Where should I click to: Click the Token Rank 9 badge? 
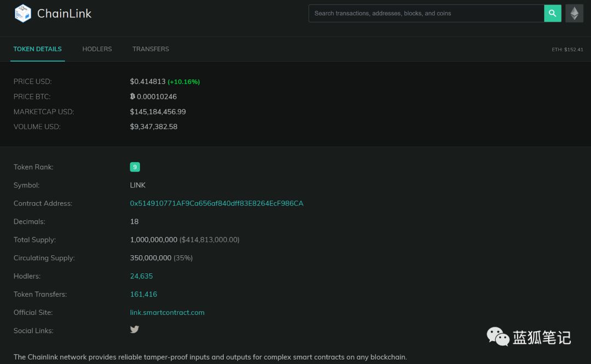tap(135, 167)
